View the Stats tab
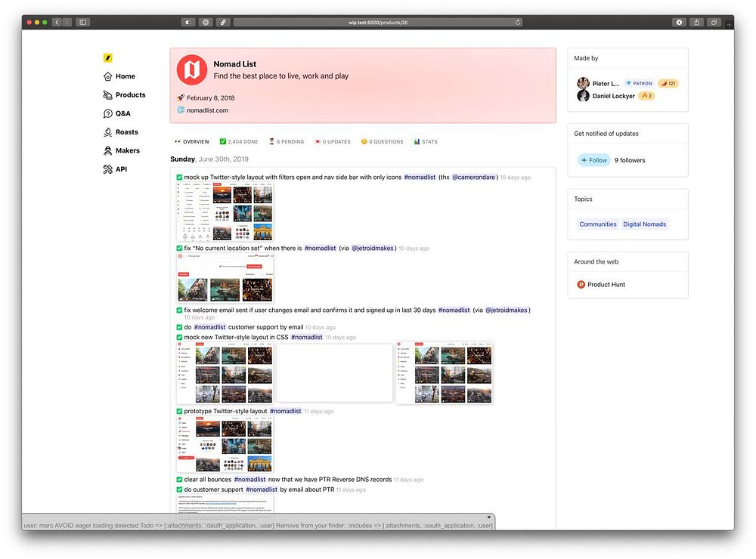This screenshot has height=559, width=756. (425, 142)
